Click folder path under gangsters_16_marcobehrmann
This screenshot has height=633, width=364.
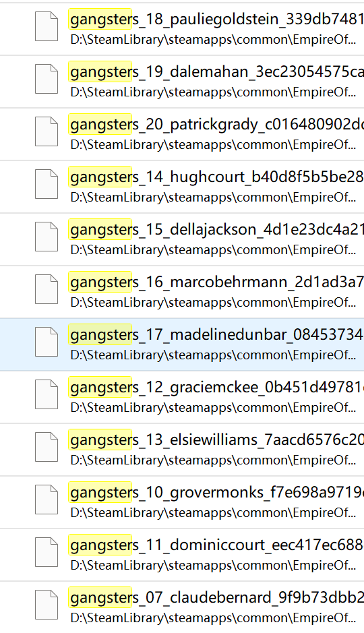coord(213,303)
